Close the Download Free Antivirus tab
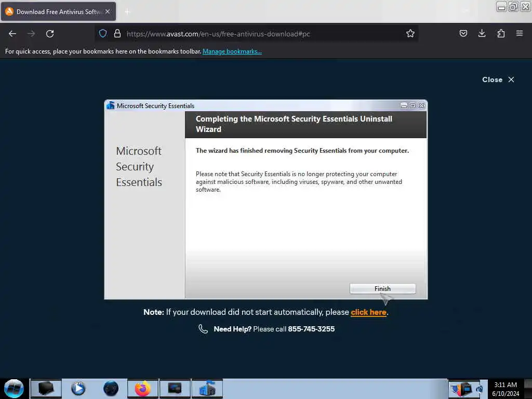The width and height of the screenshot is (532, 399). pyautogui.click(x=108, y=11)
